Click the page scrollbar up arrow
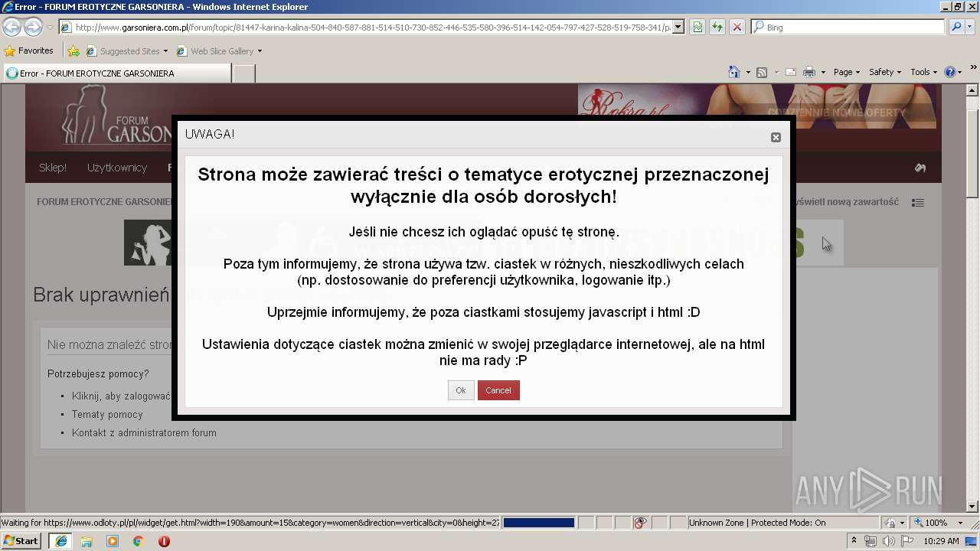 (973, 90)
